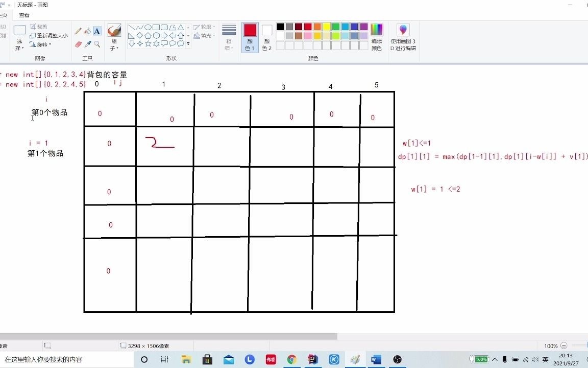Select the Pencil tool
The image size is (588, 368).
click(78, 31)
